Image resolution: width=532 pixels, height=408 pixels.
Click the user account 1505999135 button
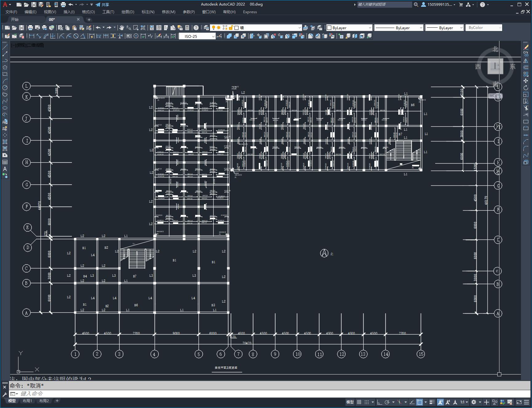(438, 5)
